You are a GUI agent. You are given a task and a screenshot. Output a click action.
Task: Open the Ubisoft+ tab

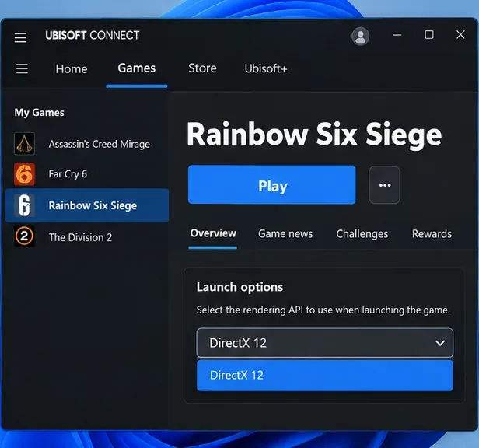click(x=266, y=68)
